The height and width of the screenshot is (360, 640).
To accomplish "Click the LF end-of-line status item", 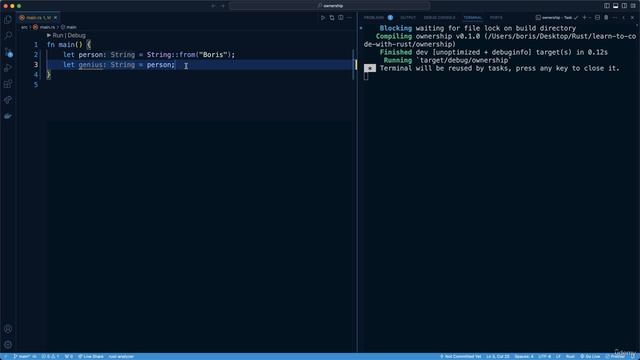I will (558, 356).
